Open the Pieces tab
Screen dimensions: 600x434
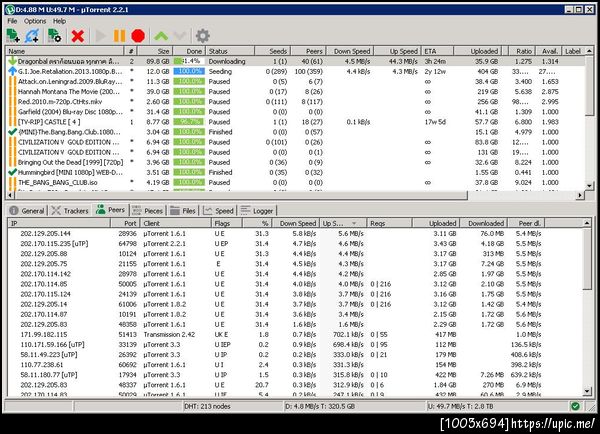tap(147, 210)
